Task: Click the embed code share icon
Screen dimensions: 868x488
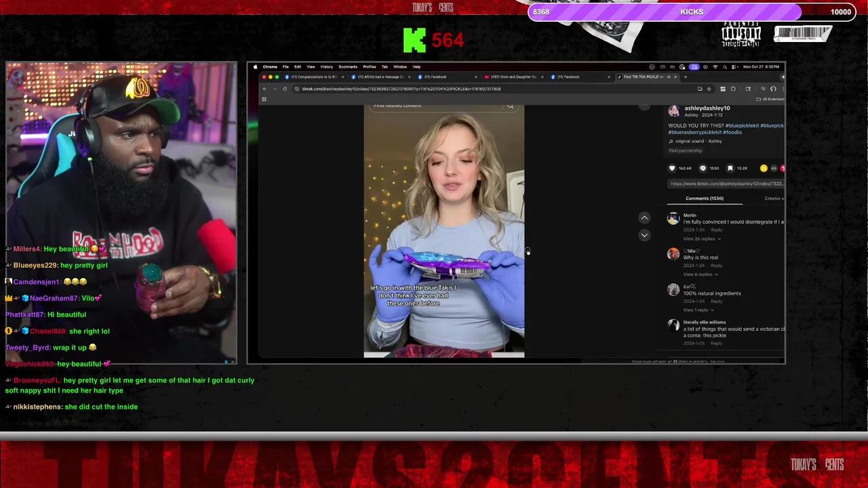Action: pos(774,168)
